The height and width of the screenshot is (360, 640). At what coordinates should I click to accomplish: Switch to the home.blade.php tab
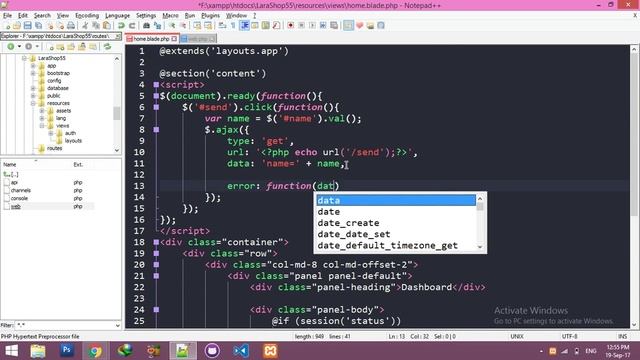click(151, 39)
